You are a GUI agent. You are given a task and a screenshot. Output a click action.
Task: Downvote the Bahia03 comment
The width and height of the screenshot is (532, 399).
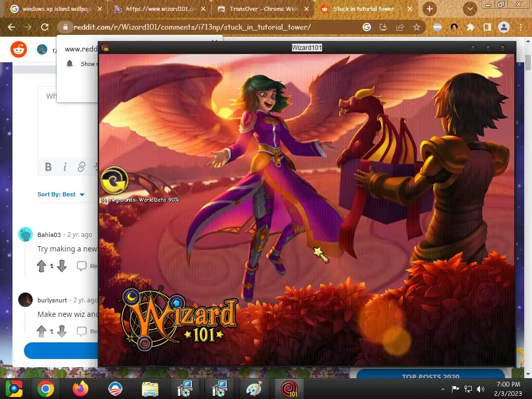coord(62,266)
